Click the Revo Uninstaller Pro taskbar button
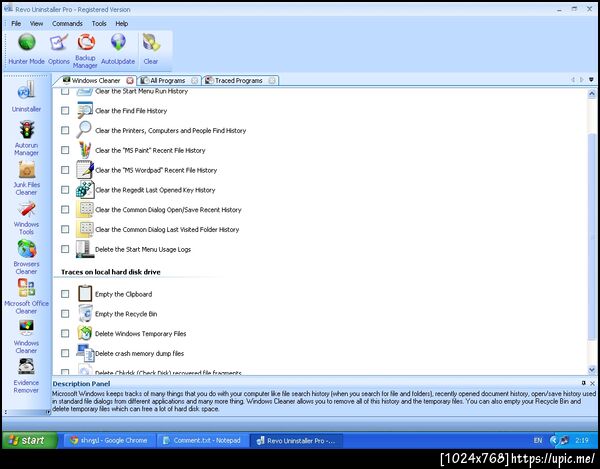Screen dimensions: 600x469 point(296,440)
